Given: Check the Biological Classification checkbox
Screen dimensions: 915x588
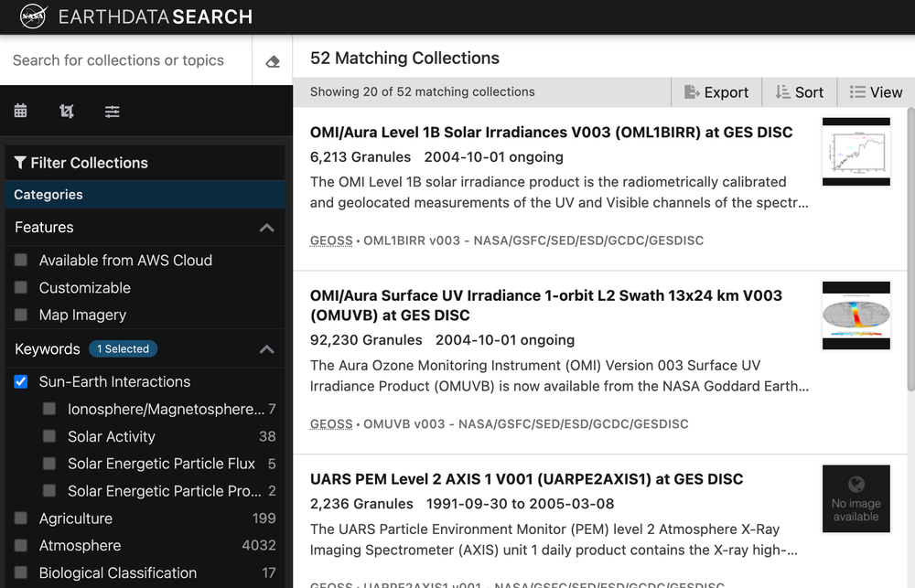Looking at the screenshot, I should 21,572.
